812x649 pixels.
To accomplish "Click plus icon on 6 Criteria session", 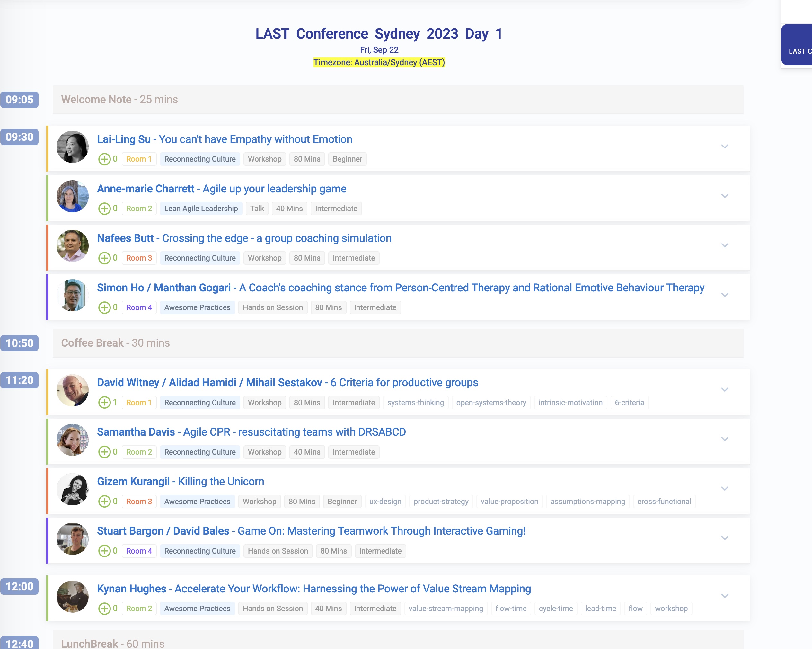I will point(104,402).
